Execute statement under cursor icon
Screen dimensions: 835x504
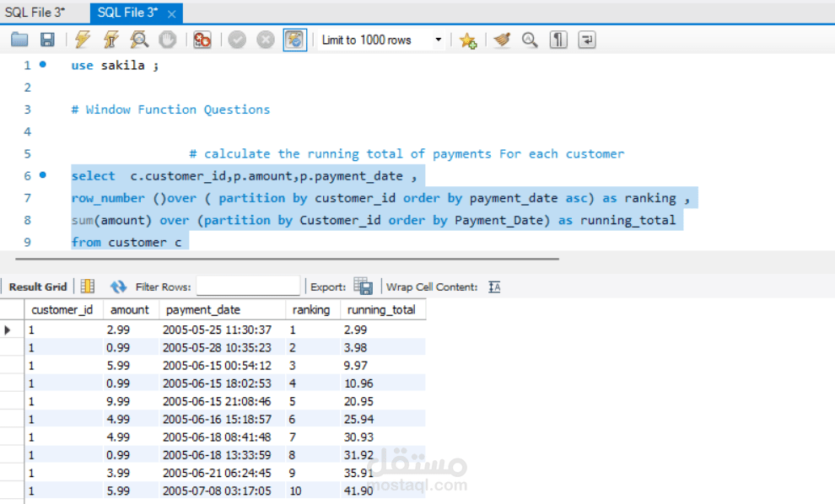point(110,40)
